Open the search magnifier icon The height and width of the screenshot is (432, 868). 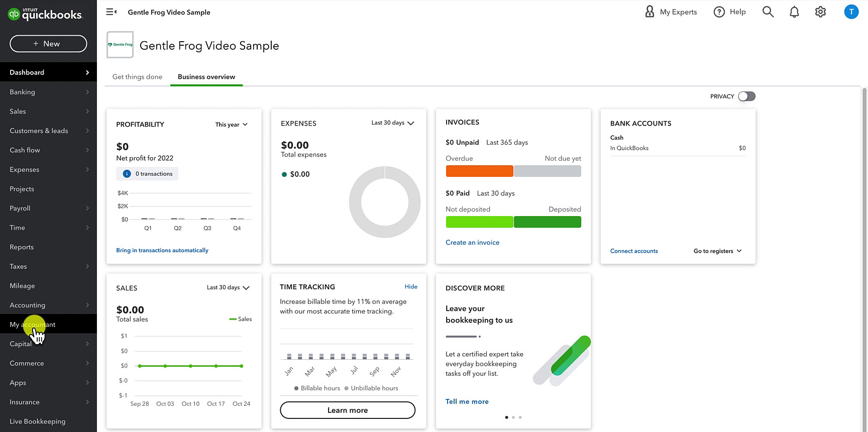[768, 12]
